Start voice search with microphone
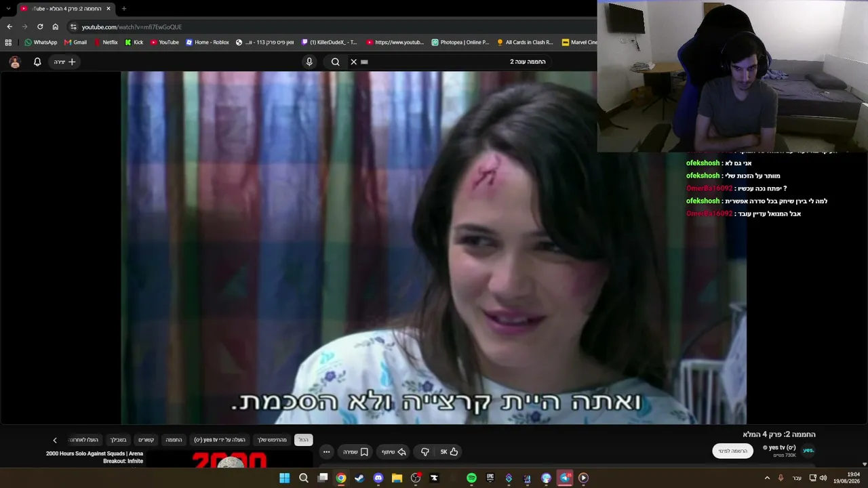 309,62
